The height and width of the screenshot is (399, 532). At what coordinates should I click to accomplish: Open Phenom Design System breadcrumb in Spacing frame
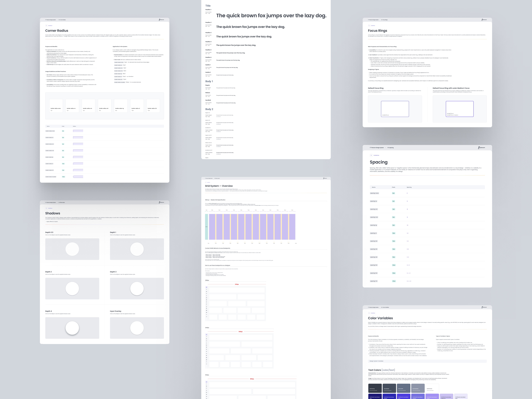point(377,148)
